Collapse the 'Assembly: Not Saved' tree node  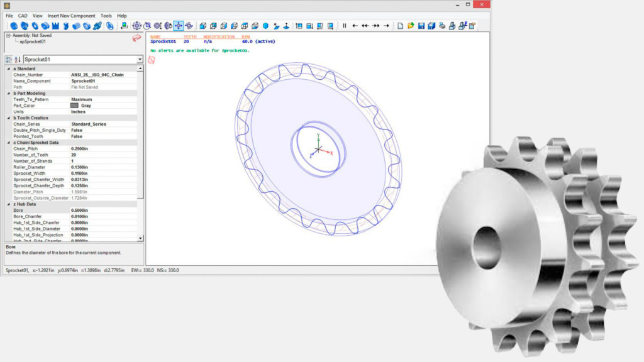pyautogui.click(x=8, y=36)
